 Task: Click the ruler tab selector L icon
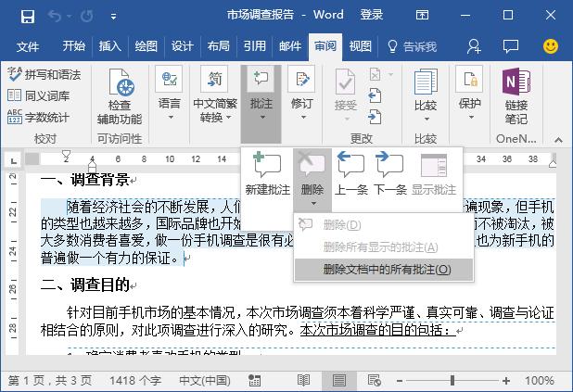(x=14, y=160)
